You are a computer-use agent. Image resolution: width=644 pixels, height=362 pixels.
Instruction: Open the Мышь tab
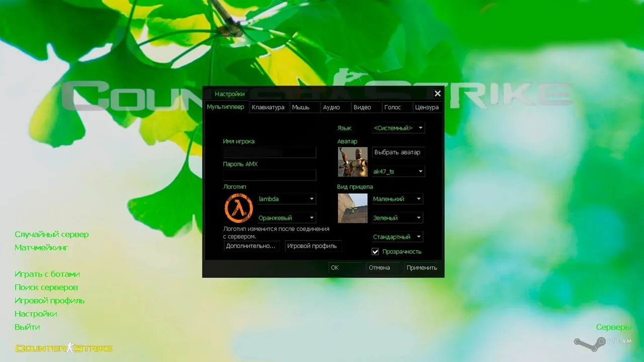click(x=305, y=107)
